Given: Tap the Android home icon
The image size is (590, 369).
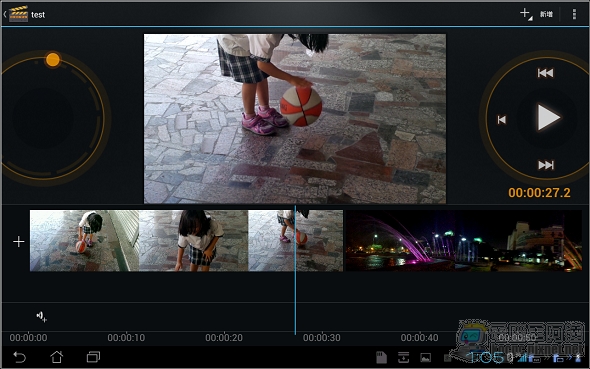Looking at the screenshot, I should click(56, 357).
